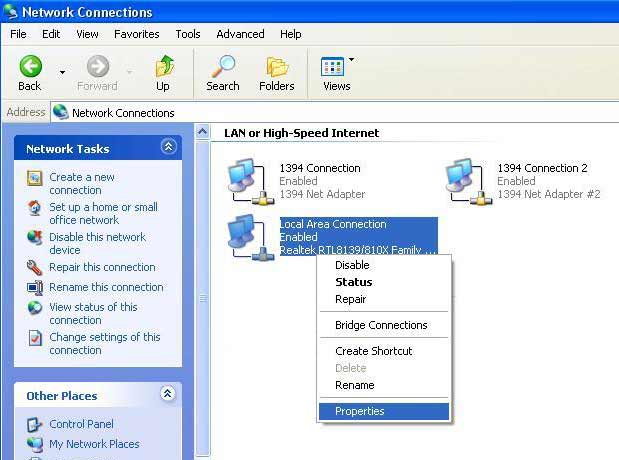Click the Change settings checklist icon
619x460 pixels.
tap(35, 338)
